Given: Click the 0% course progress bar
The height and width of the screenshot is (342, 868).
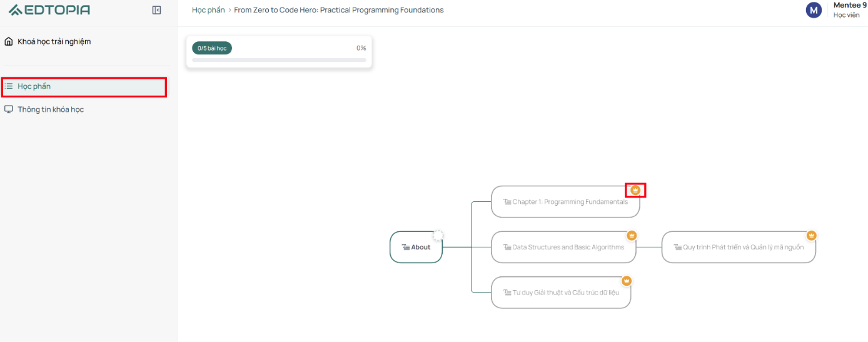Looking at the screenshot, I should (x=279, y=60).
